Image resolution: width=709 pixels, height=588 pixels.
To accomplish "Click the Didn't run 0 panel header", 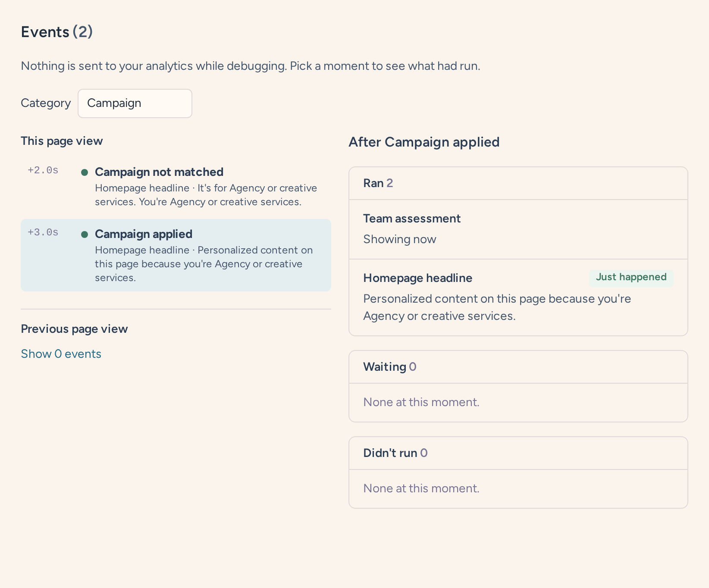I will 518,453.
